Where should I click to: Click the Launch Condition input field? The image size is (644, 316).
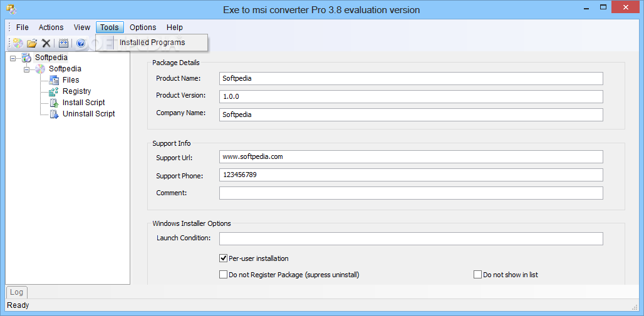[411, 239]
